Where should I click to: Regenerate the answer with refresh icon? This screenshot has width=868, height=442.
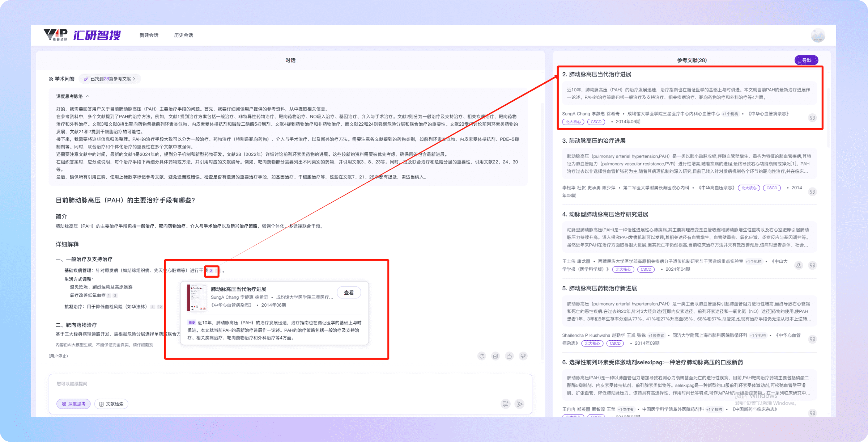pos(481,356)
